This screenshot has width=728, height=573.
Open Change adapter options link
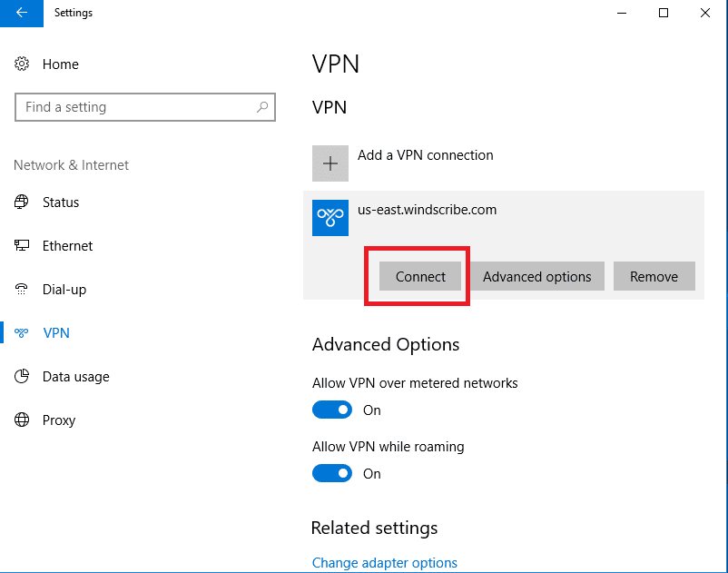tap(384, 563)
